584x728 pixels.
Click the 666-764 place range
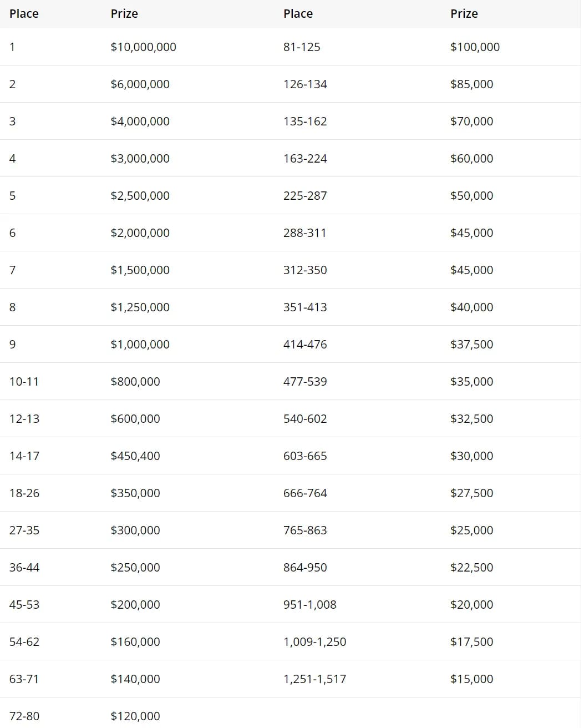[305, 493]
